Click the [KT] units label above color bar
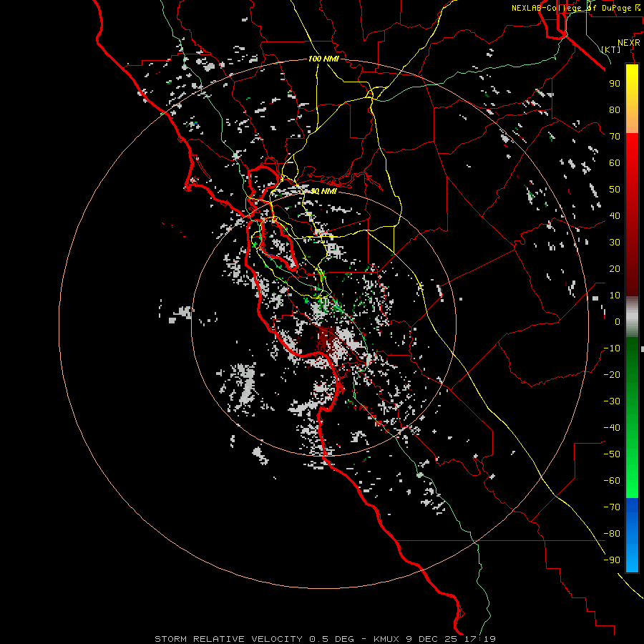Viewport: 644px width, 644px height. (611, 49)
